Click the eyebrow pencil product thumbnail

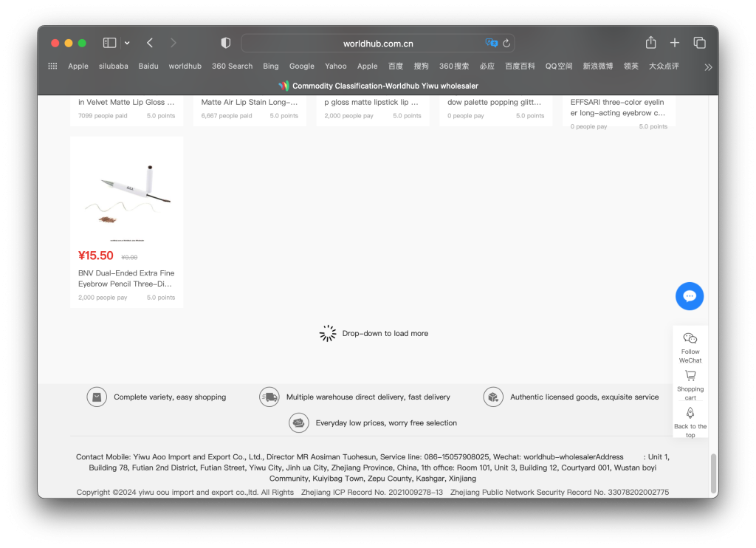point(126,191)
